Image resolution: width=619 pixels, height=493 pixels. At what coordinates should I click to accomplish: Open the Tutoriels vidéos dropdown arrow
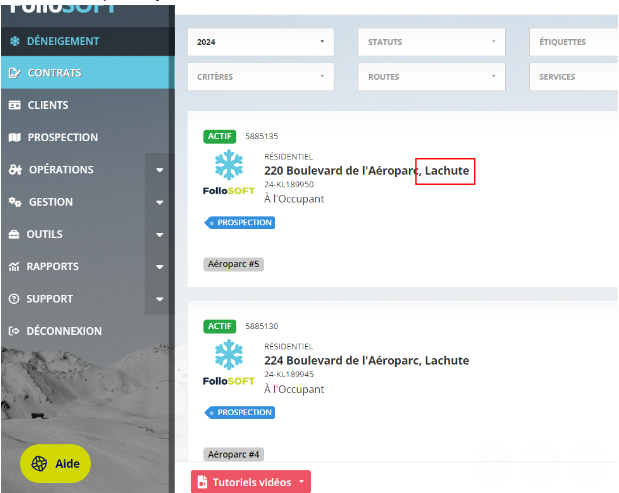click(x=302, y=482)
